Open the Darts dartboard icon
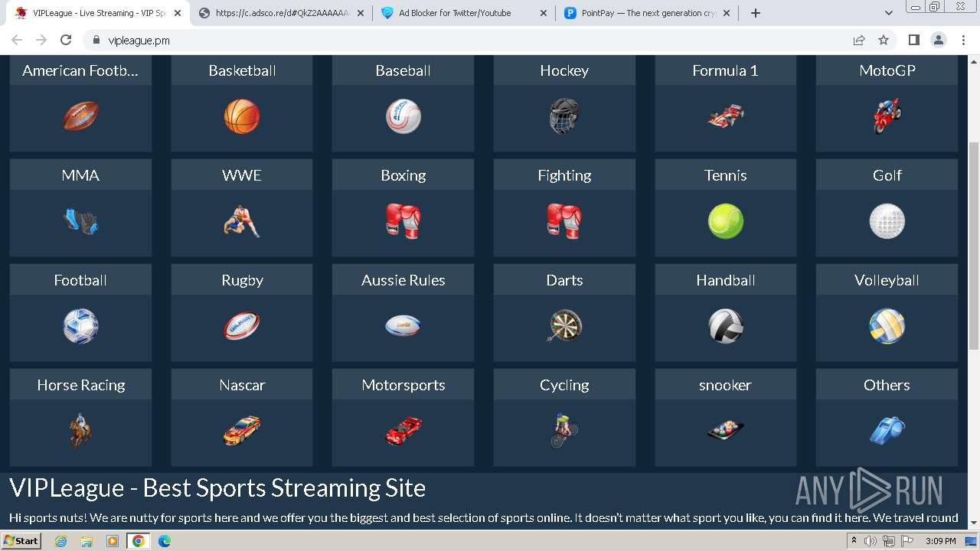Image resolution: width=980 pixels, height=551 pixels. (564, 326)
